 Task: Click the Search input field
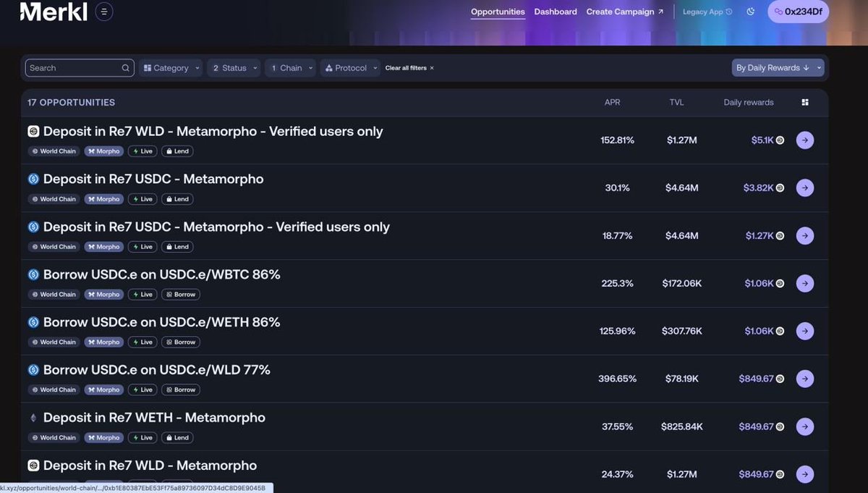[80, 68]
